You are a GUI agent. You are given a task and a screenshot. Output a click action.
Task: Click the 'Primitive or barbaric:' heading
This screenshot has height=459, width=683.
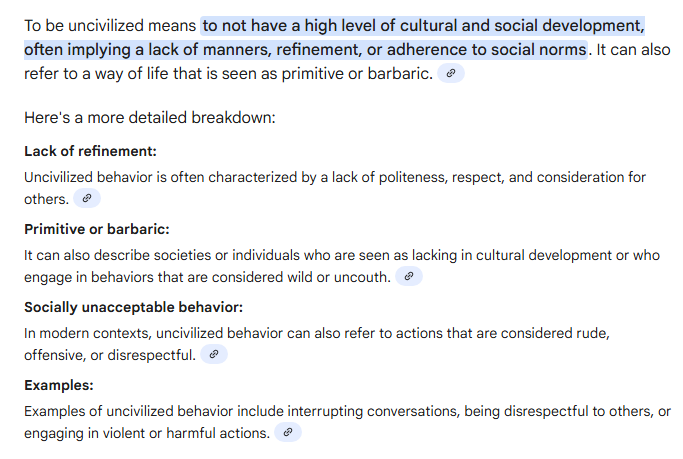point(97,229)
